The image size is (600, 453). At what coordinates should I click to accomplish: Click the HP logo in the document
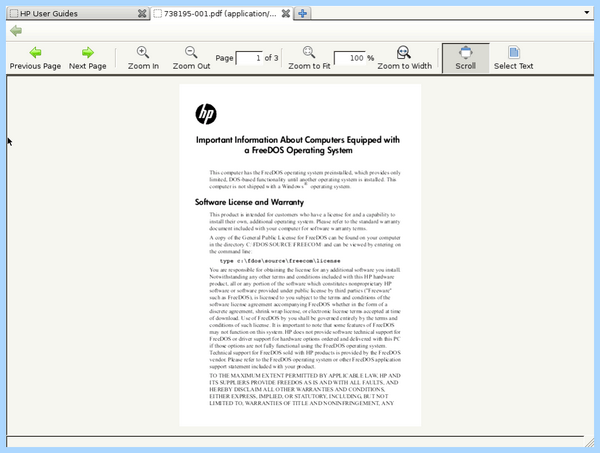point(206,114)
